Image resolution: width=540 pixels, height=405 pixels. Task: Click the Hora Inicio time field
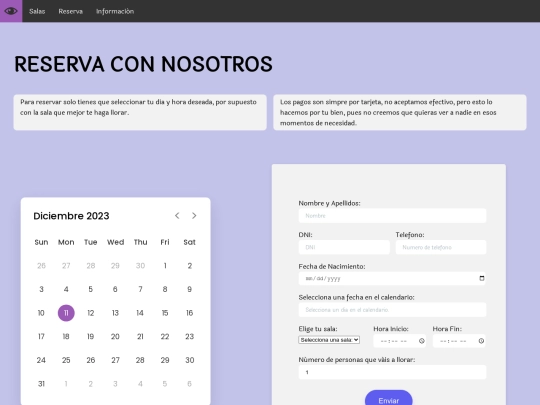pyautogui.click(x=399, y=341)
